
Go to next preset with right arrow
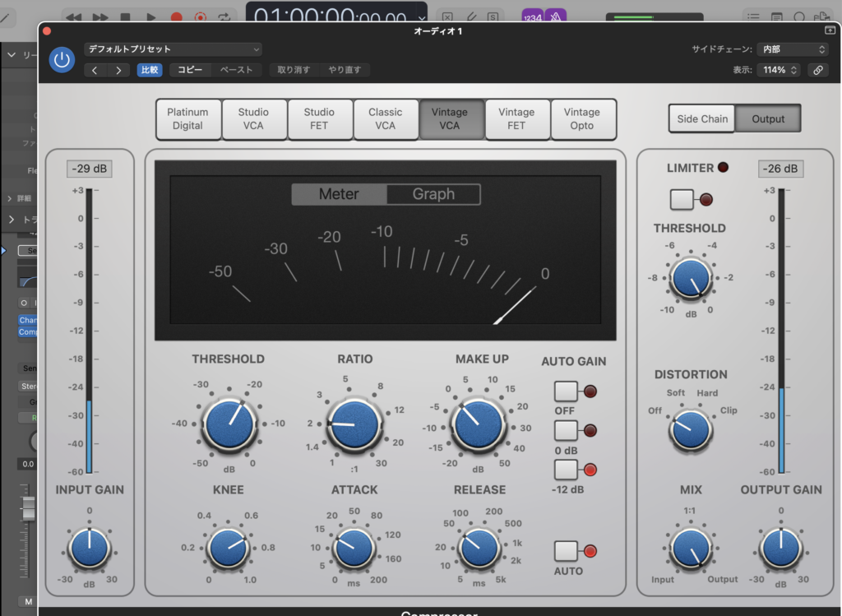tap(118, 70)
